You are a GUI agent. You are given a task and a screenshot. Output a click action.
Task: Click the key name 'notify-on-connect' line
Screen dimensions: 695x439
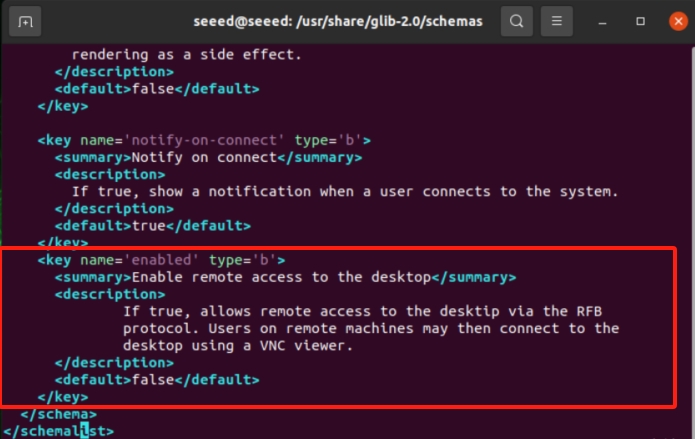tap(204, 141)
